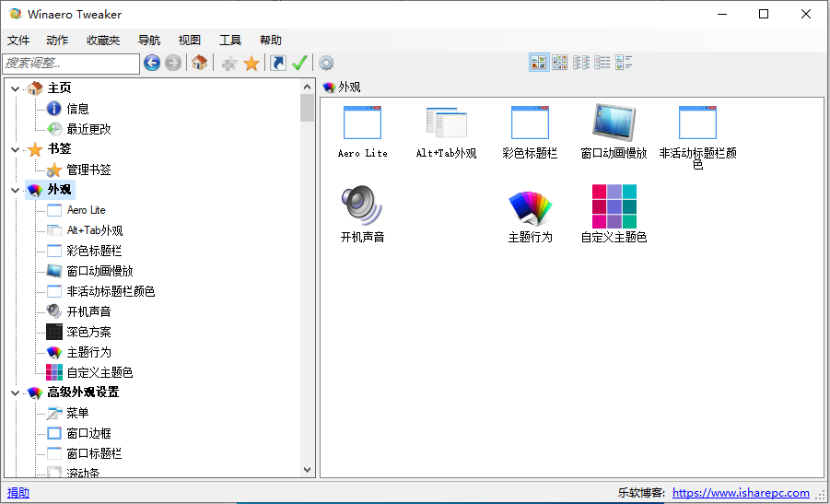Click the gold star bookmarks icon in toolbar
This screenshot has height=504, width=830.
[251, 63]
